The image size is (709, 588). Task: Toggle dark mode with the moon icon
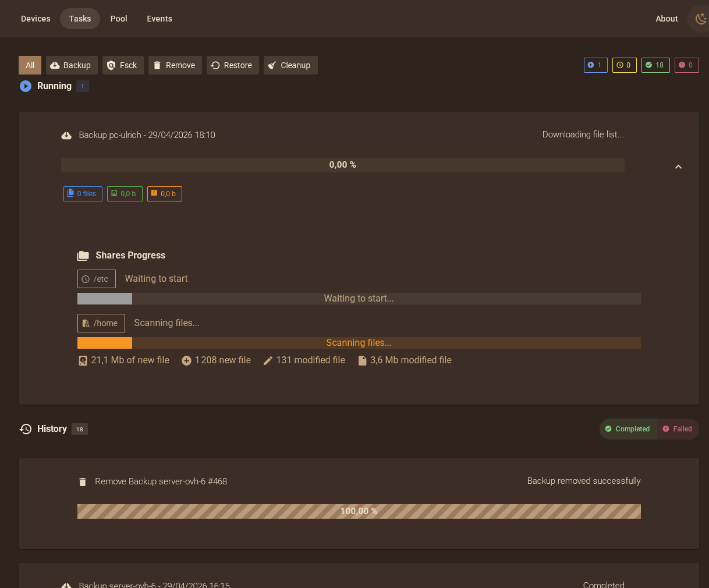coord(700,18)
